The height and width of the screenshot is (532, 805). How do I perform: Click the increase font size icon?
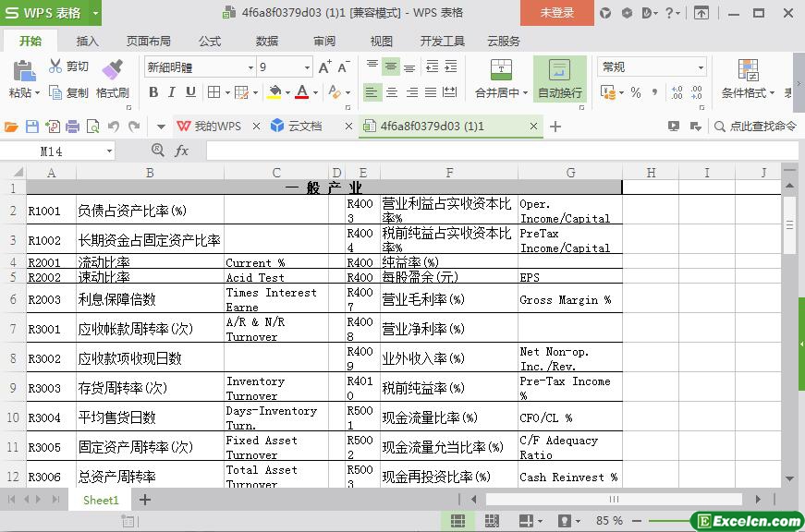click(x=324, y=67)
